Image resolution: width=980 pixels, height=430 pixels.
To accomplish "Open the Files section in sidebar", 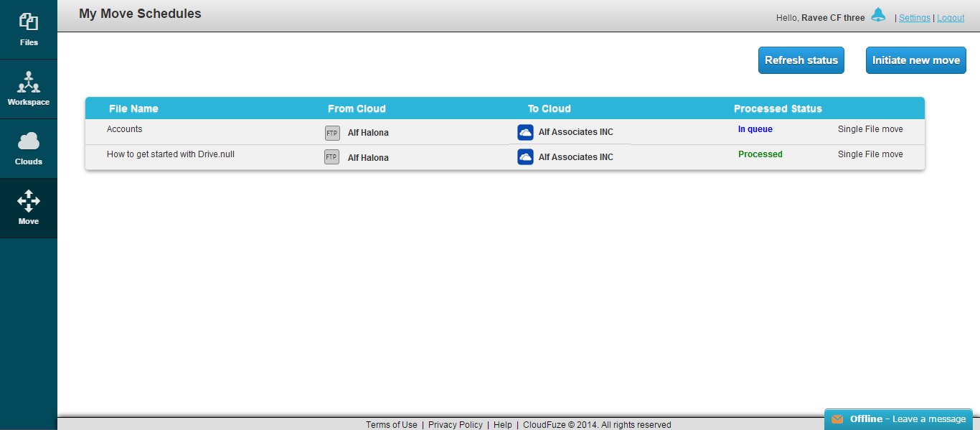I will coord(29,29).
